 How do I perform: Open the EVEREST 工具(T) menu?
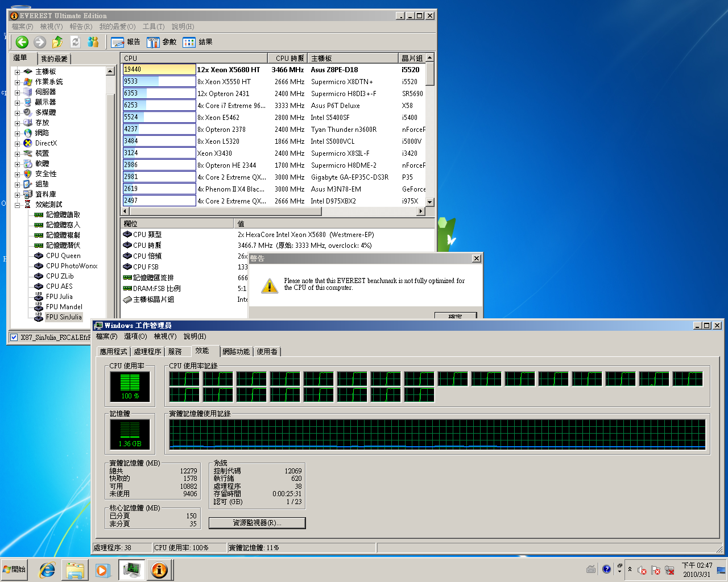click(x=153, y=27)
